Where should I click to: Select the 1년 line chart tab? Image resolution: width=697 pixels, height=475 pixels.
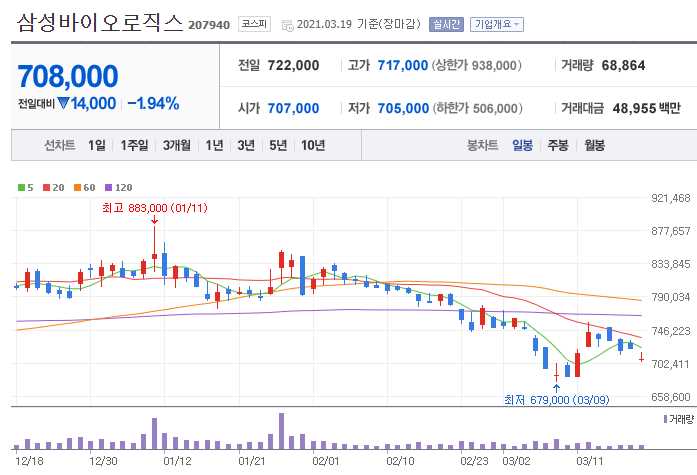[x=214, y=145]
